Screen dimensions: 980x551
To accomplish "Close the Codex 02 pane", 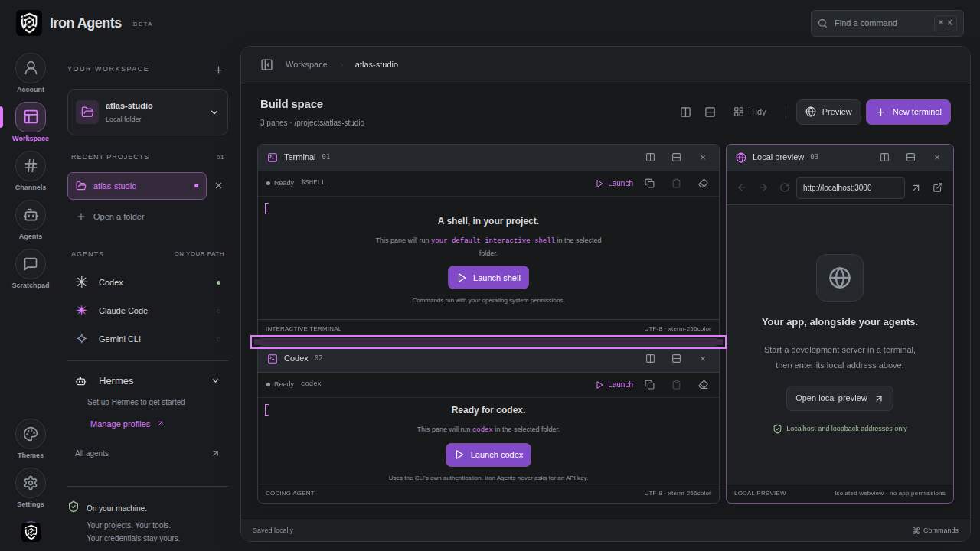I will (703, 358).
